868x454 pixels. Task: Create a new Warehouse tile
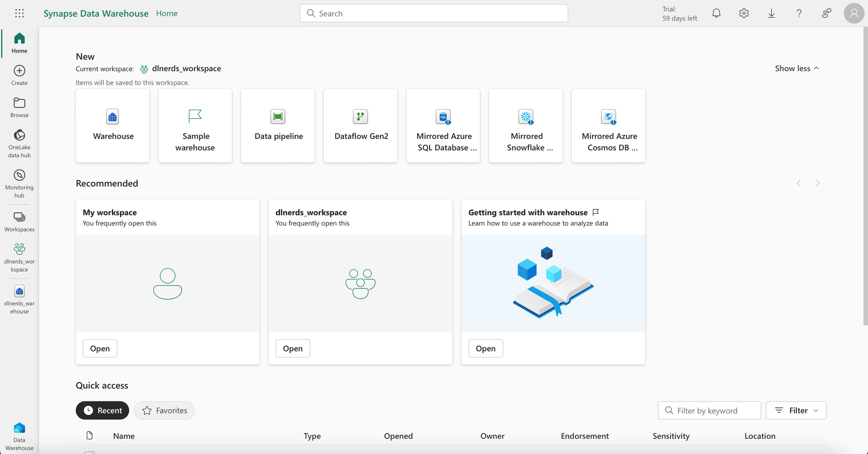pos(113,126)
